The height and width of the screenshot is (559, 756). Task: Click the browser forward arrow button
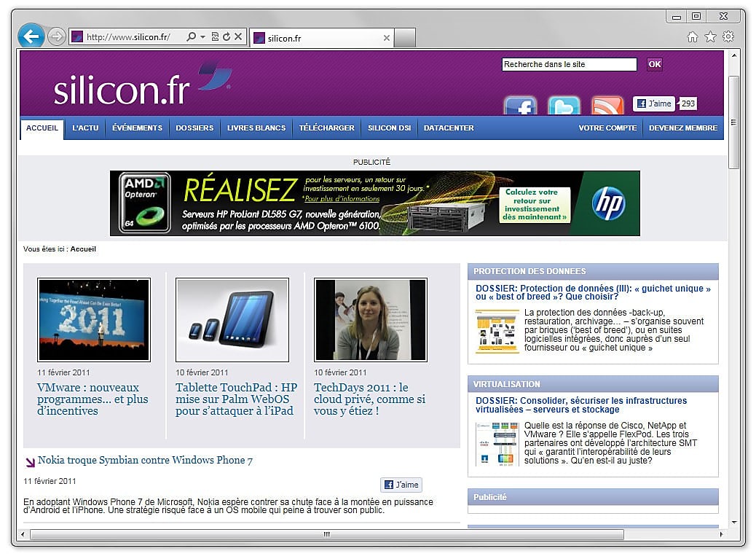(57, 36)
